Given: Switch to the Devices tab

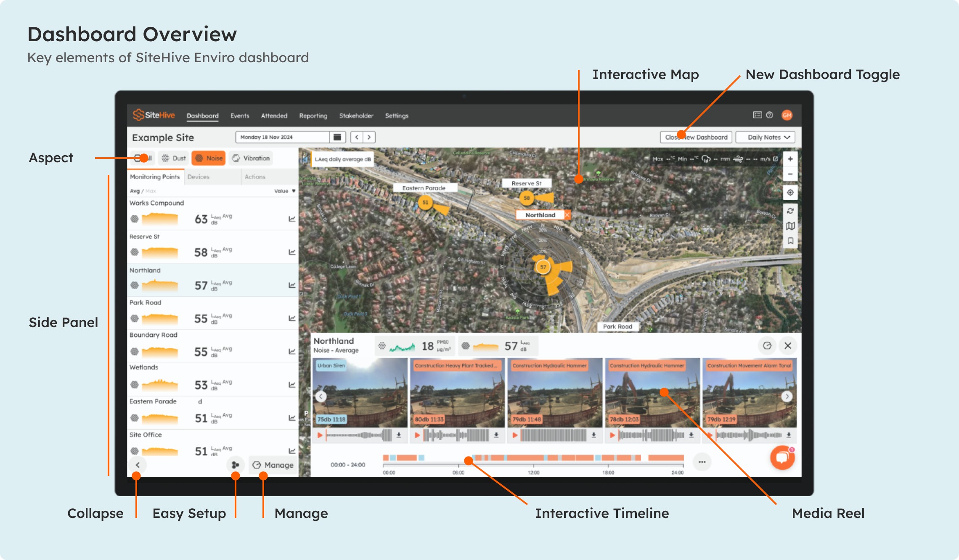Looking at the screenshot, I should point(199,177).
